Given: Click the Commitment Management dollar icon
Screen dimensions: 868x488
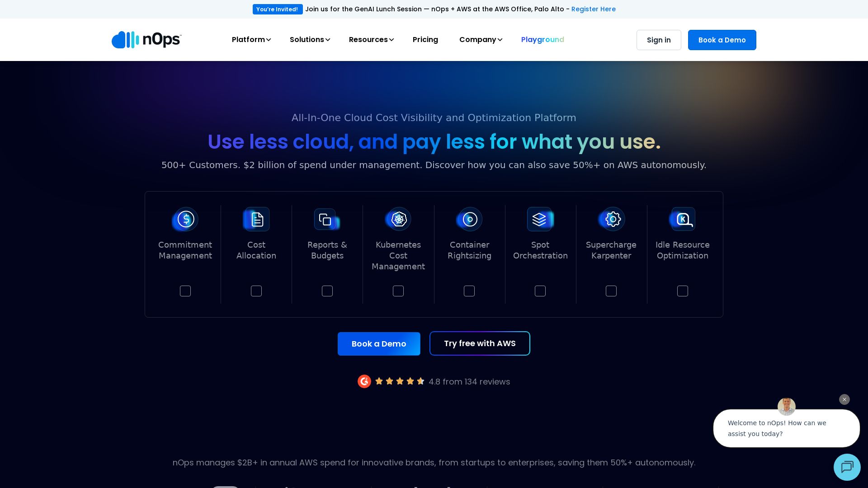Looking at the screenshot, I should pyautogui.click(x=185, y=219).
